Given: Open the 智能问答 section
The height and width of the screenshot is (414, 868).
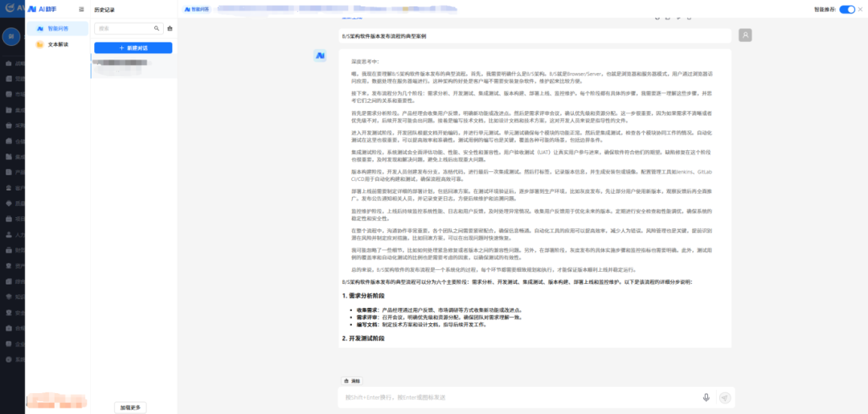Looking at the screenshot, I should click(58, 28).
